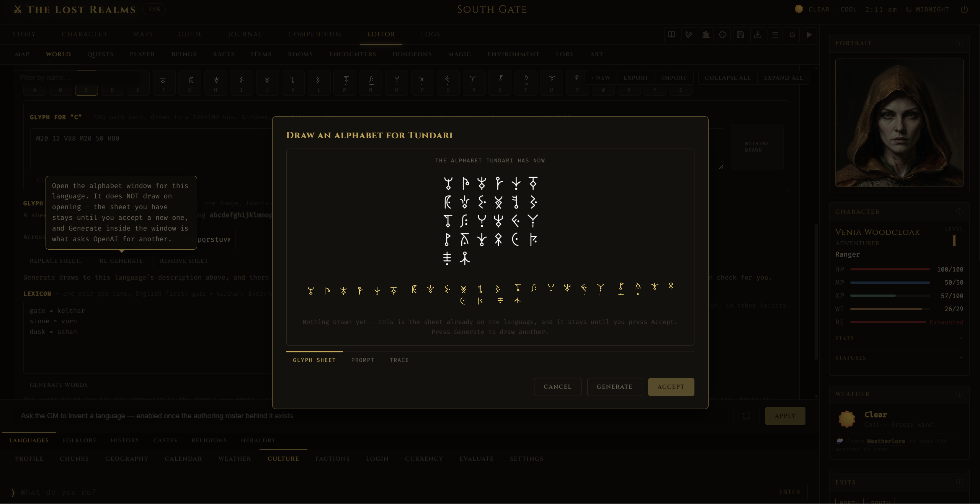Click the Weatherlore link
The height and width of the screenshot is (504, 980).
click(x=886, y=441)
